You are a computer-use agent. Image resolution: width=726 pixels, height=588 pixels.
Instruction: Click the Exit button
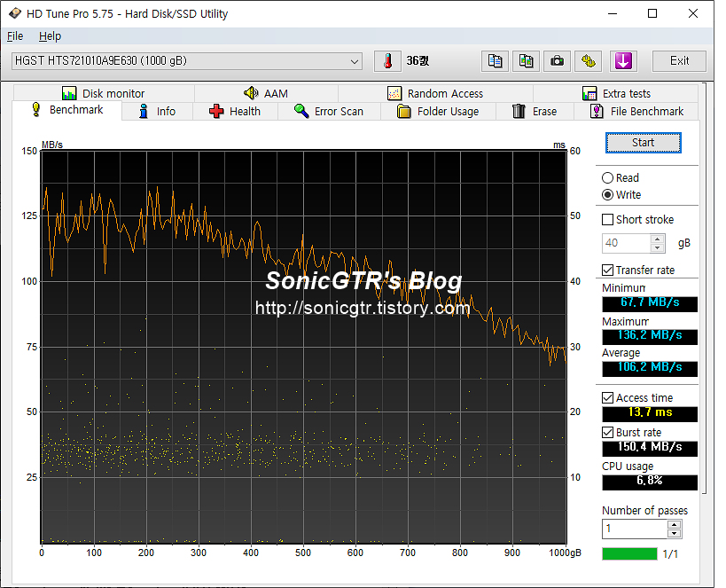(679, 61)
